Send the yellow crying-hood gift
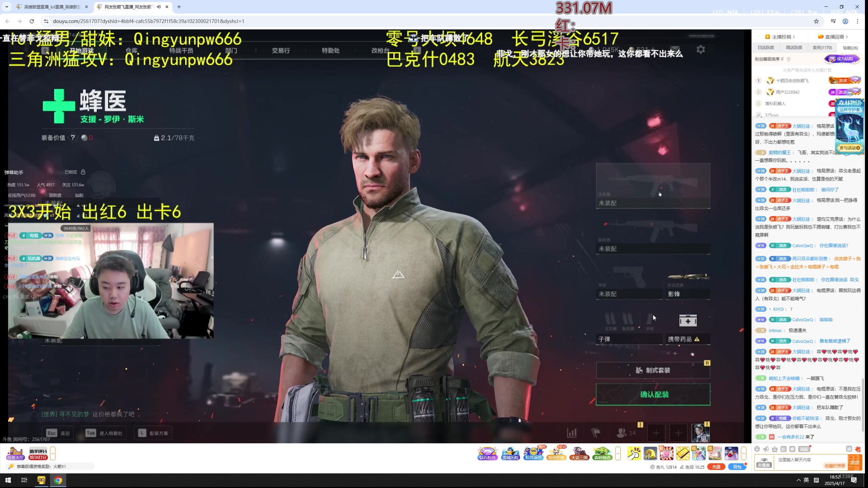The width and height of the screenshot is (868, 488). pyautogui.click(x=650, y=453)
